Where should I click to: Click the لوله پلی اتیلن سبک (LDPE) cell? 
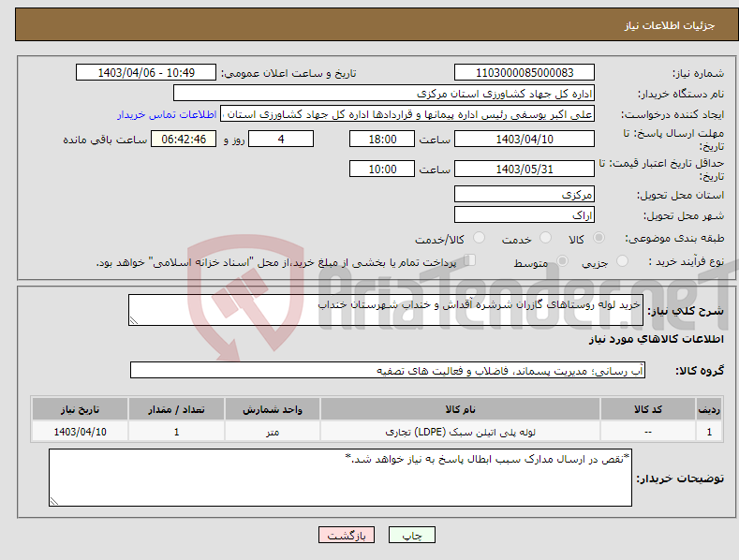coord(460,432)
